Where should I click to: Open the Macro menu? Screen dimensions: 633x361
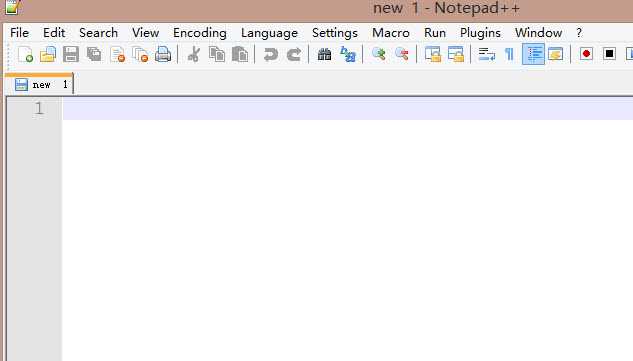point(391,33)
